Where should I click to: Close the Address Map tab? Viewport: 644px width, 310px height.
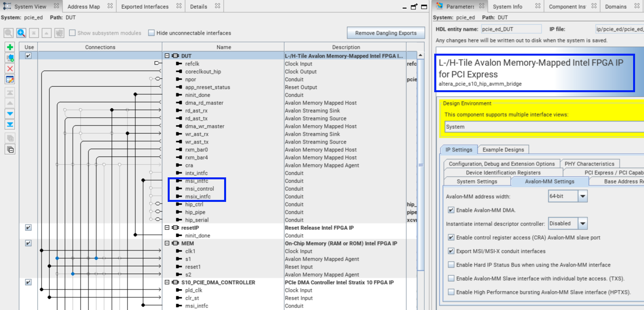(x=110, y=6)
